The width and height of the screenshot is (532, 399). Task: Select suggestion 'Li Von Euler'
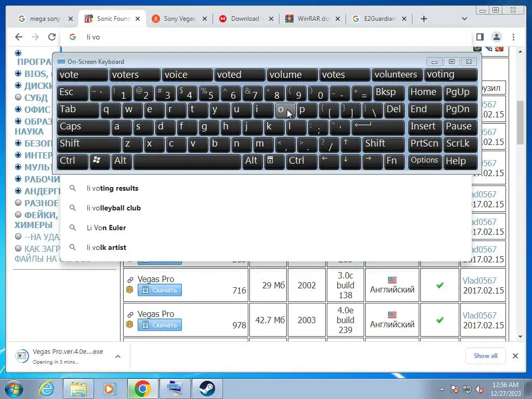266,228
